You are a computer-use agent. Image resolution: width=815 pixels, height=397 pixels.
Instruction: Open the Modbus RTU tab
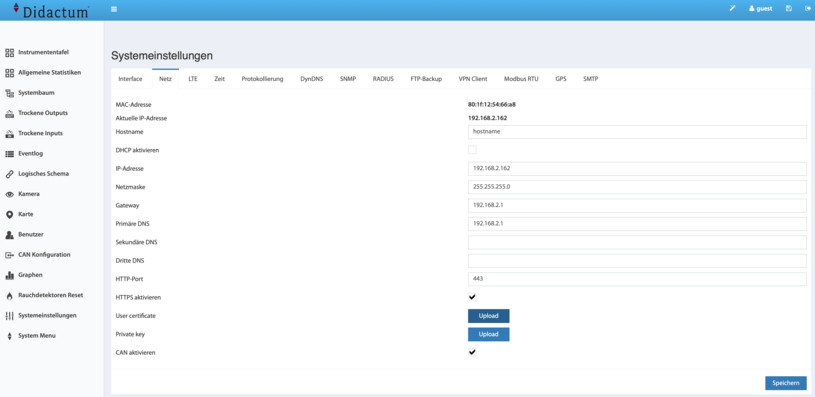click(521, 79)
